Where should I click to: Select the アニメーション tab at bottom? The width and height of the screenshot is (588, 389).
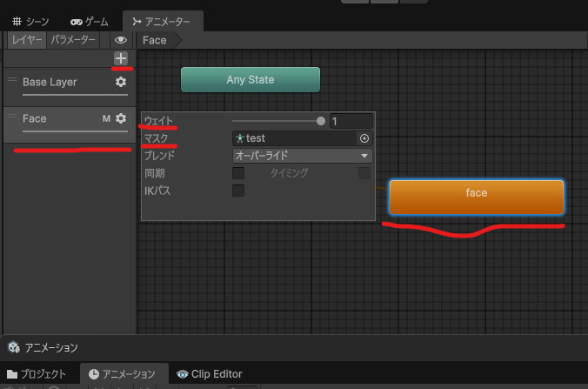[123, 374]
